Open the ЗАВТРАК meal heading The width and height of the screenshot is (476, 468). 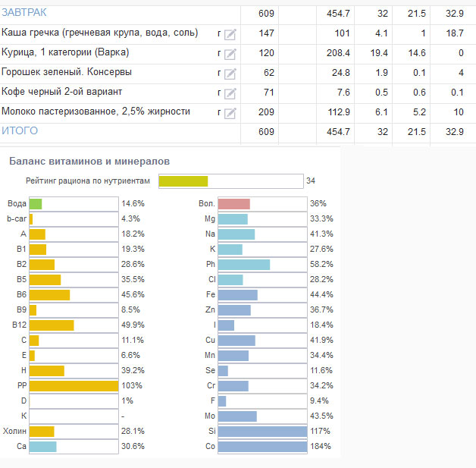pyautogui.click(x=24, y=13)
